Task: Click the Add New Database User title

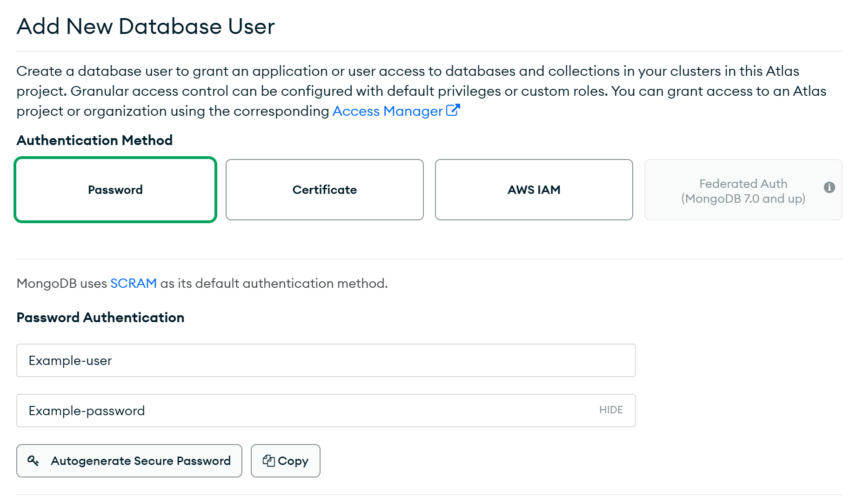Action: (146, 27)
